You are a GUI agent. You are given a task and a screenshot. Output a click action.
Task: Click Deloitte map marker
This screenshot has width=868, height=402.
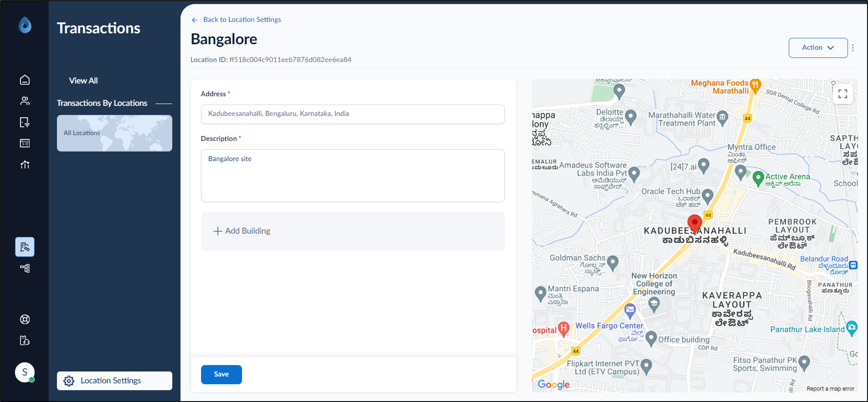tap(631, 117)
